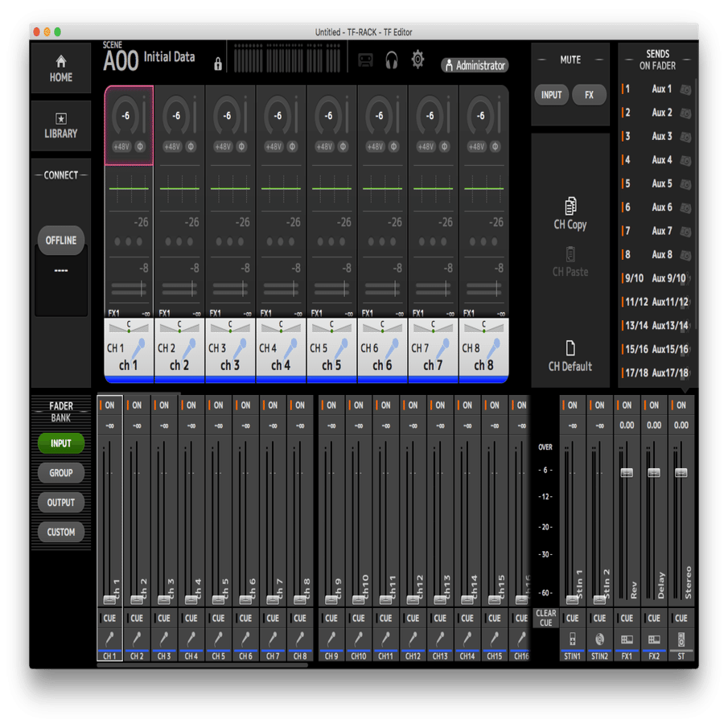The image size is (728, 728).
Task: Expand Aux 9/10 in Sends on Fader
Action: coord(657,278)
